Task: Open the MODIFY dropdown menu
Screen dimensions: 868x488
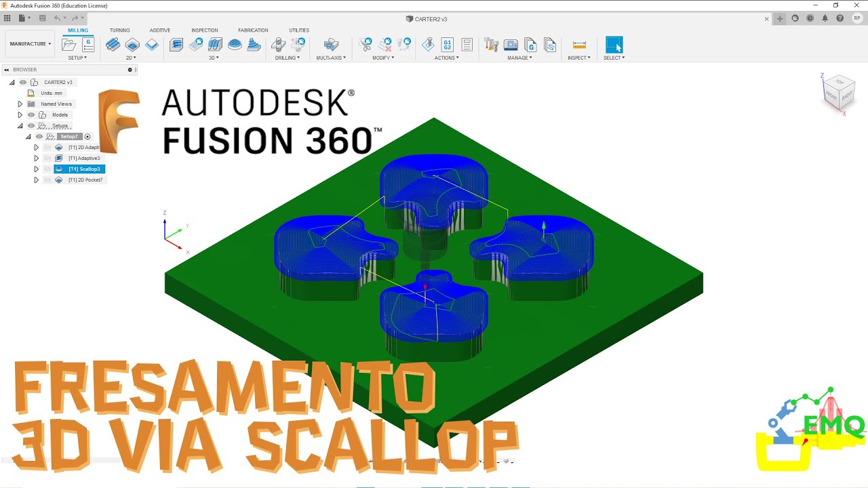Action: [x=383, y=58]
